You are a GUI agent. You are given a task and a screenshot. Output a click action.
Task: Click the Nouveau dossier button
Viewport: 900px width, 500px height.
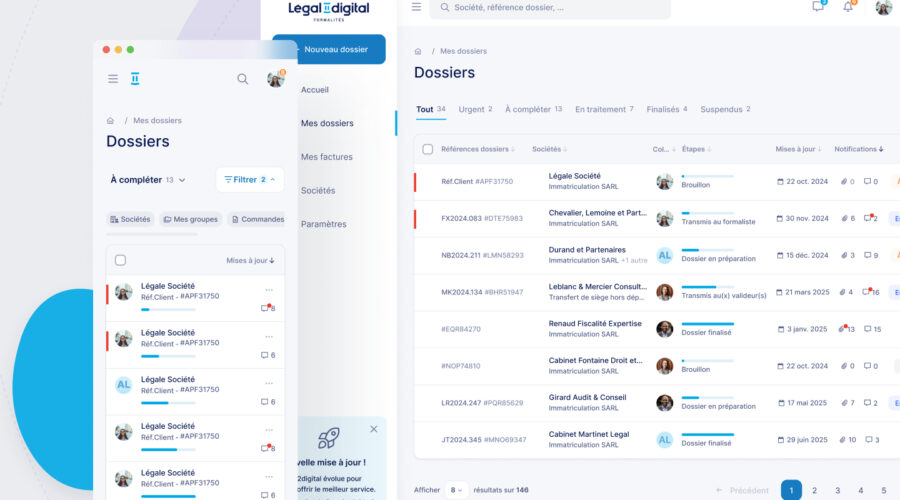[329, 49]
